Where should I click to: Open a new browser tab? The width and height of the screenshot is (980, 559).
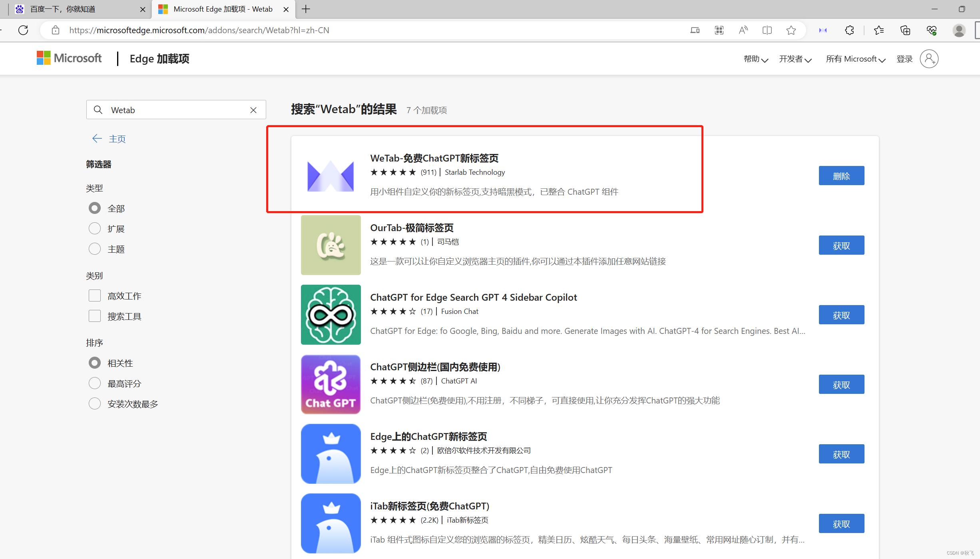point(306,9)
